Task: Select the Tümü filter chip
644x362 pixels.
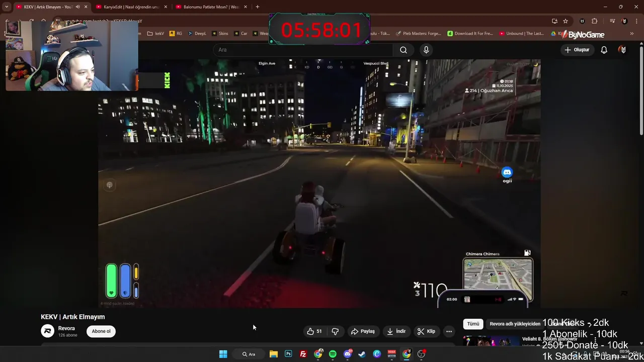Action: (473, 324)
